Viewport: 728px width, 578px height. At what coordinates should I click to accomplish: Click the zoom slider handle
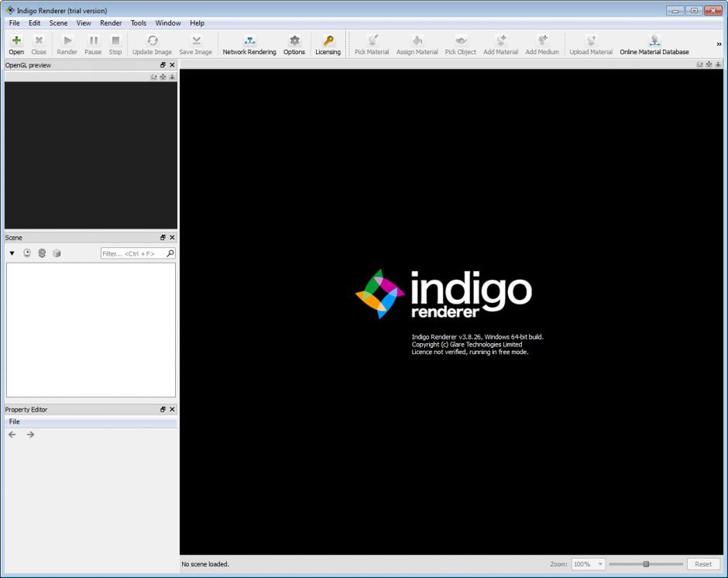click(x=646, y=564)
